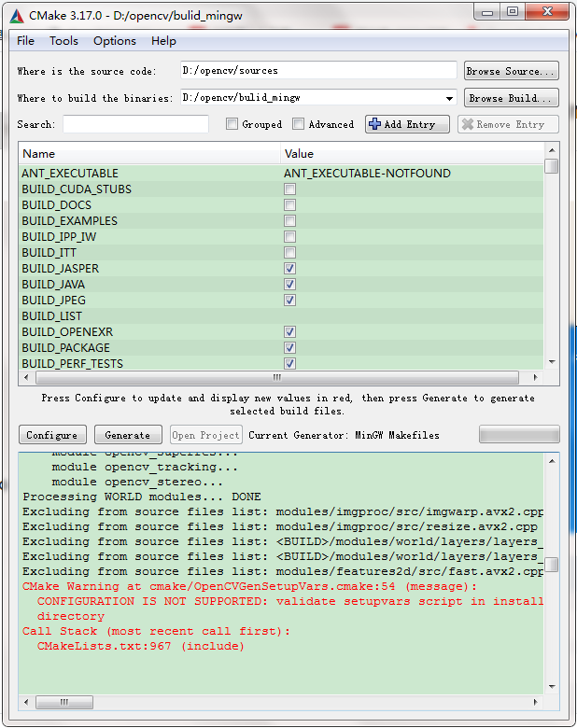Toggle the BUILD_CUDA_STUBS checkbox

[289, 189]
